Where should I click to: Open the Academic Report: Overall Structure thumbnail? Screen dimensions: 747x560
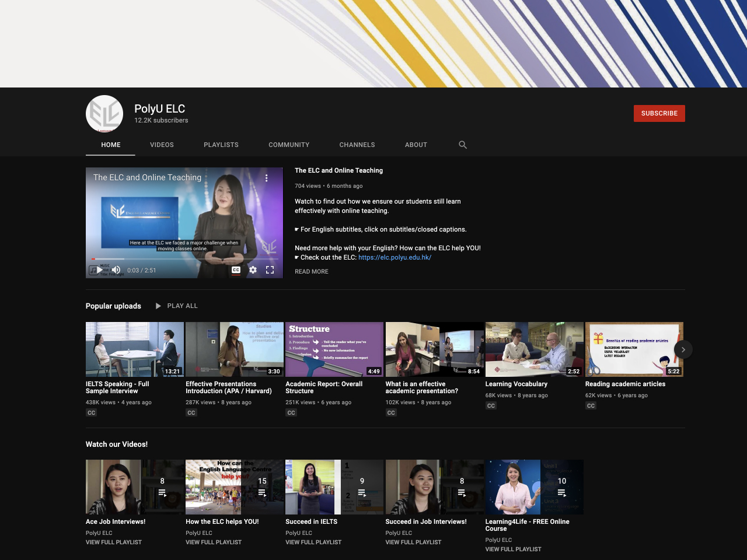click(x=334, y=349)
